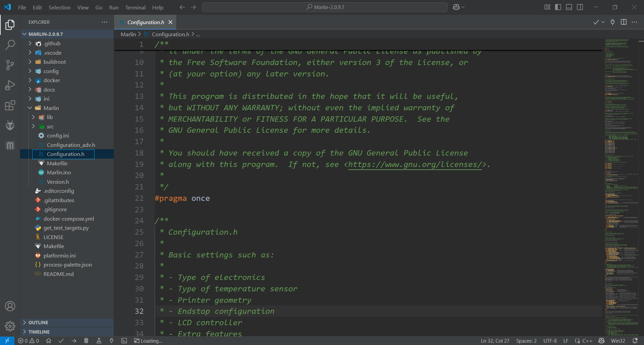Click PlatformIO Upload arrow in status bar

[x=74, y=341]
